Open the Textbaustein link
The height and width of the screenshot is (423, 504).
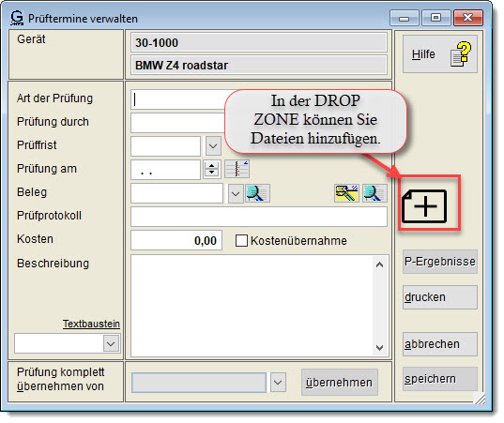[91, 324]
